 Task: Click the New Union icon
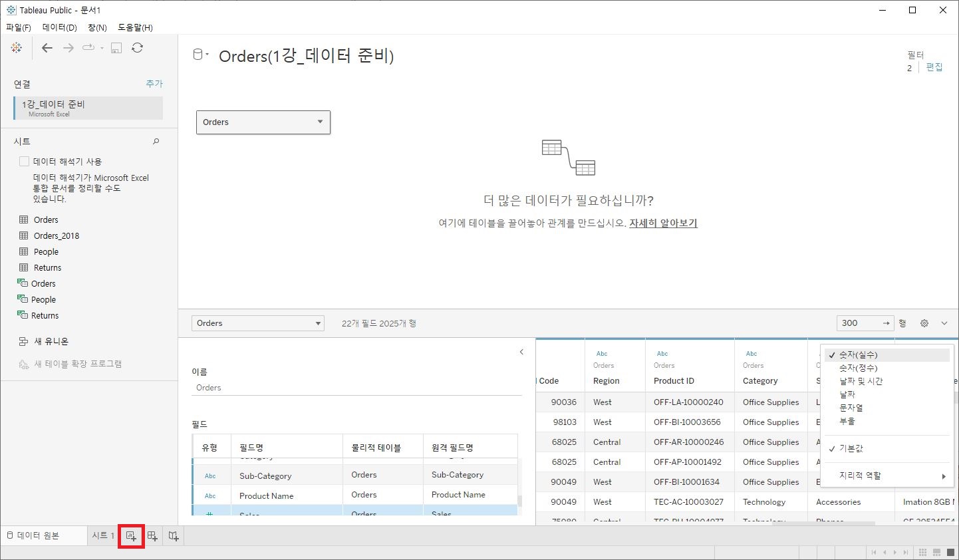pyautogui.click(x=23, y=341)
